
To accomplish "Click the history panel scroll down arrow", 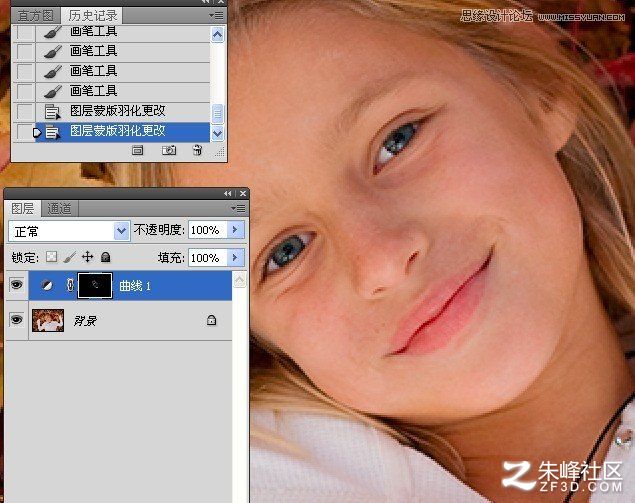I will 217,133.
